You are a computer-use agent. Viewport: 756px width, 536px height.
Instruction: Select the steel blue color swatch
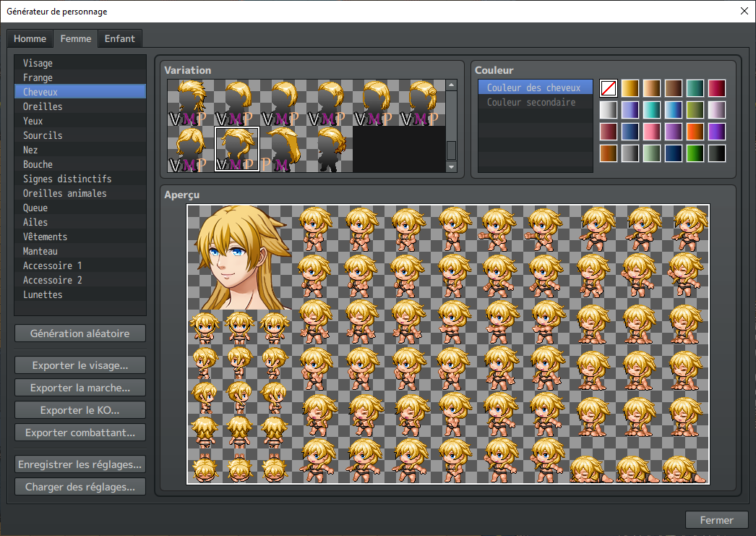point(630,132)
